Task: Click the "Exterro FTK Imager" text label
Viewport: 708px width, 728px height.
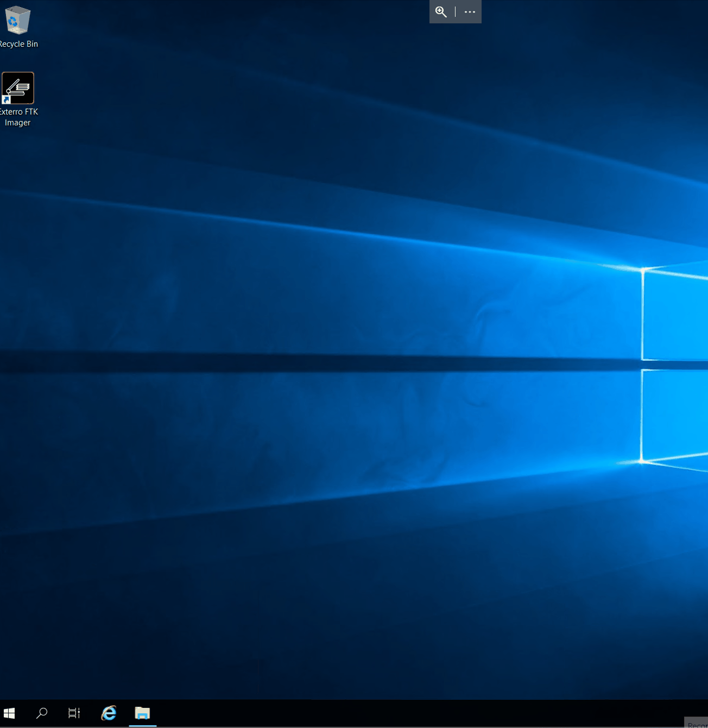Action: [x=18, y=117]
